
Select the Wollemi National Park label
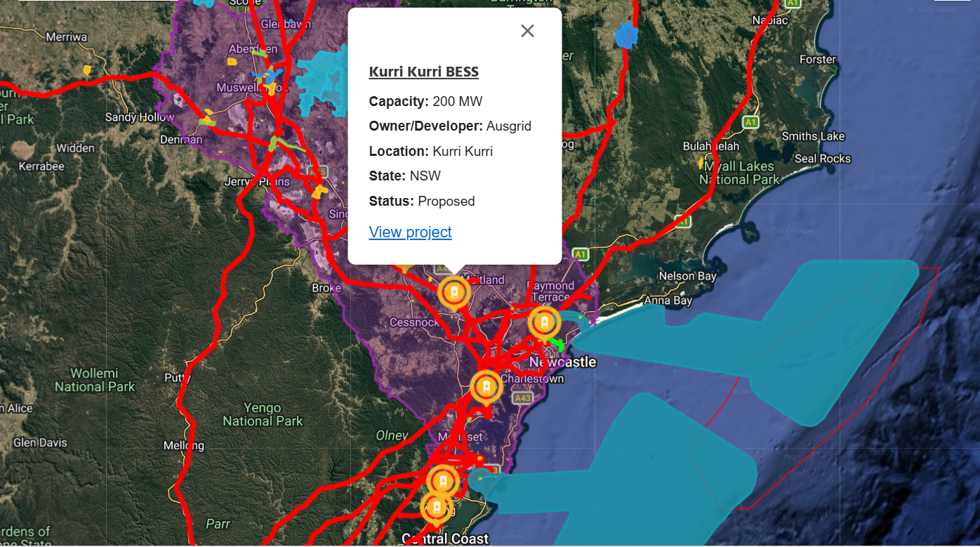95,379
